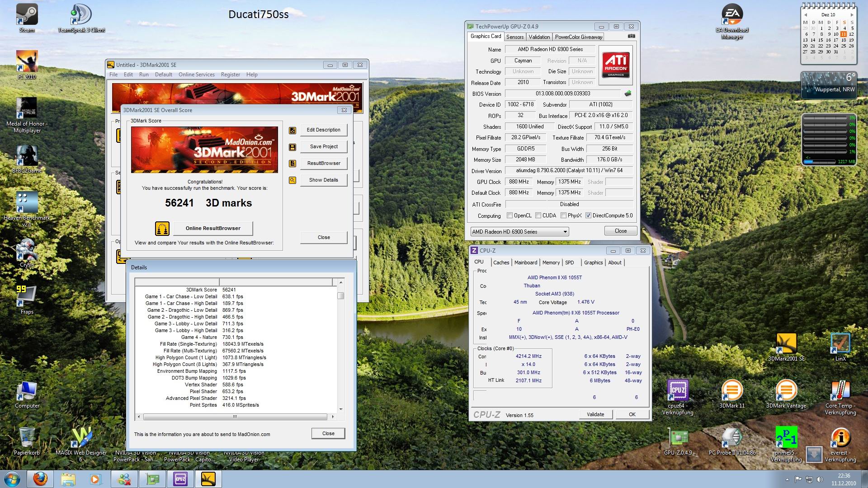Enable the OpenCL checkbox
868x488 pixels.
(x=510, y=216)
